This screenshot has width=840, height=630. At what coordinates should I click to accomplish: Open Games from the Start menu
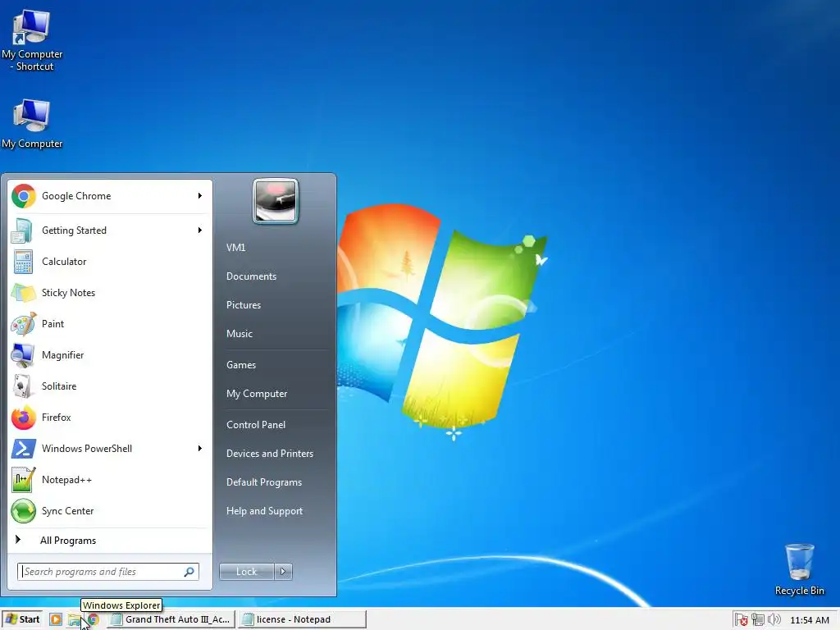(241, 365)
